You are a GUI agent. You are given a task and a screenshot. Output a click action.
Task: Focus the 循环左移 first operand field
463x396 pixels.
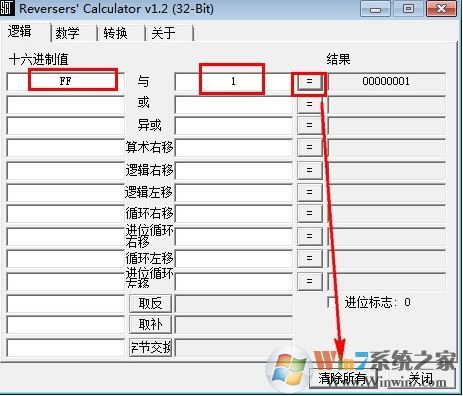tap(66, 258)
